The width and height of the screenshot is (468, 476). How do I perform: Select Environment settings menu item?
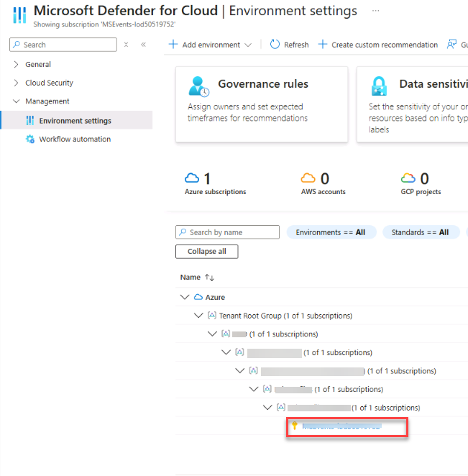77,120
